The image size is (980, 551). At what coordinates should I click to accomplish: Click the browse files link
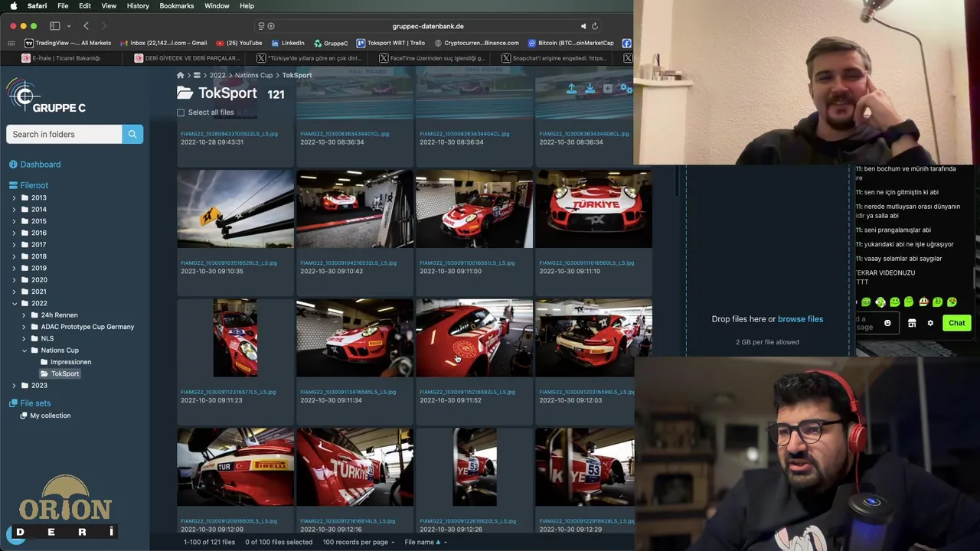[800, 319]
